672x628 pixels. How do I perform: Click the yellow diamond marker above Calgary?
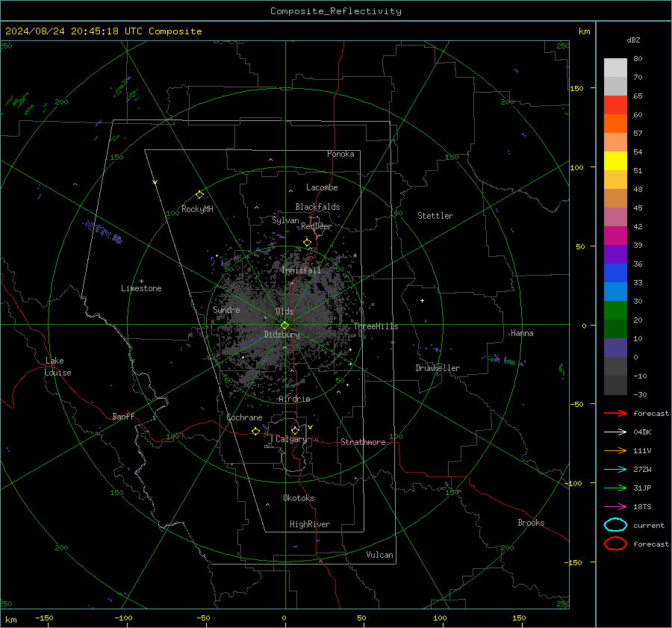click(x=295, y=430)
